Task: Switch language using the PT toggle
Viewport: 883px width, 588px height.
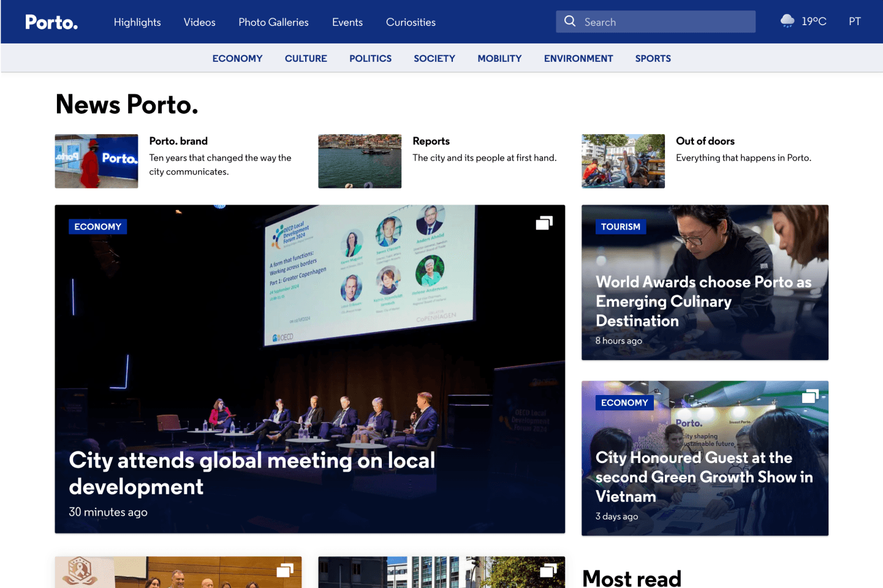Action: 854,22
